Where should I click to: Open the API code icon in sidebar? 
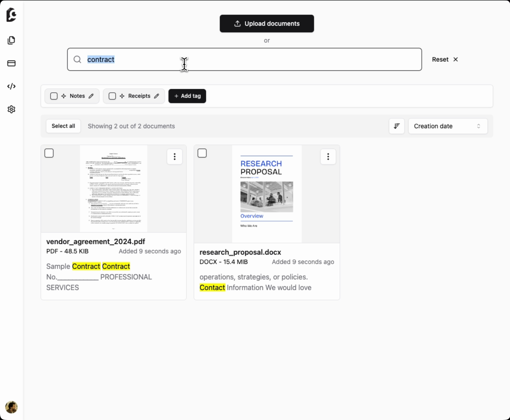click(x=11, y=86)
